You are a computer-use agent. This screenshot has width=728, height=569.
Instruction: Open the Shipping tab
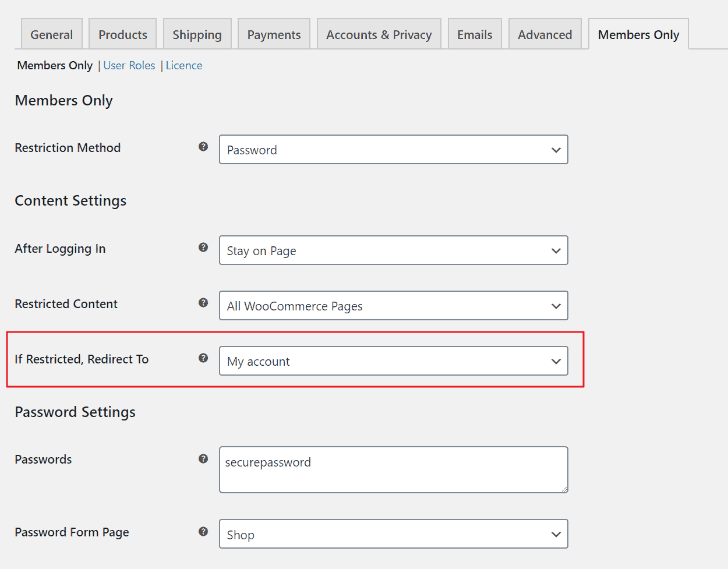(x=197, y=34)
